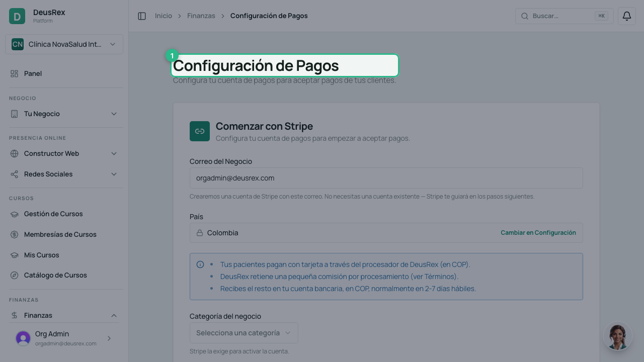Click the Comenzar con Stripe heading

point(264,126)
